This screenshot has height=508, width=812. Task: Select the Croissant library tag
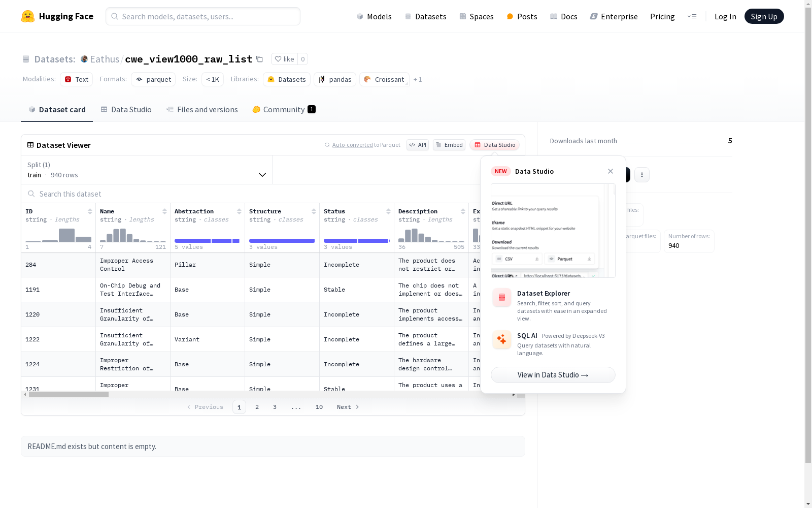[384, 79]
